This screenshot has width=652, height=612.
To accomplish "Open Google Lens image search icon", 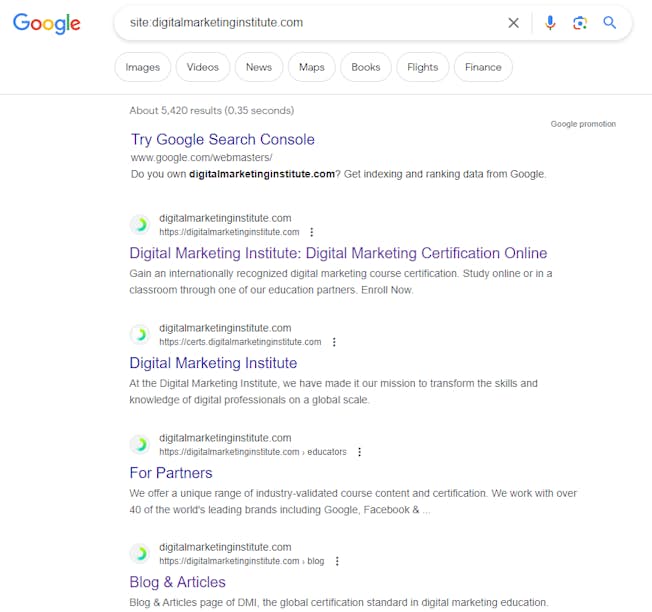I will point(580,23).
